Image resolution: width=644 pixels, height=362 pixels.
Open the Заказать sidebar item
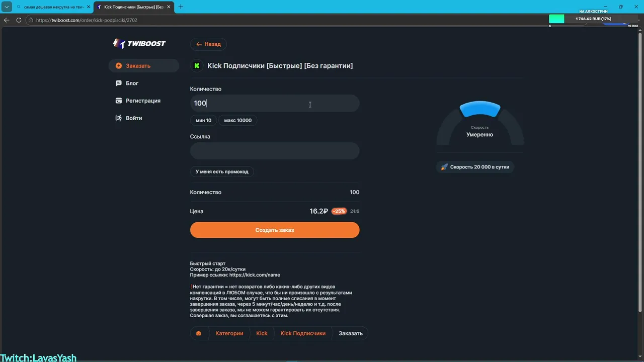(x=144, y=66)
